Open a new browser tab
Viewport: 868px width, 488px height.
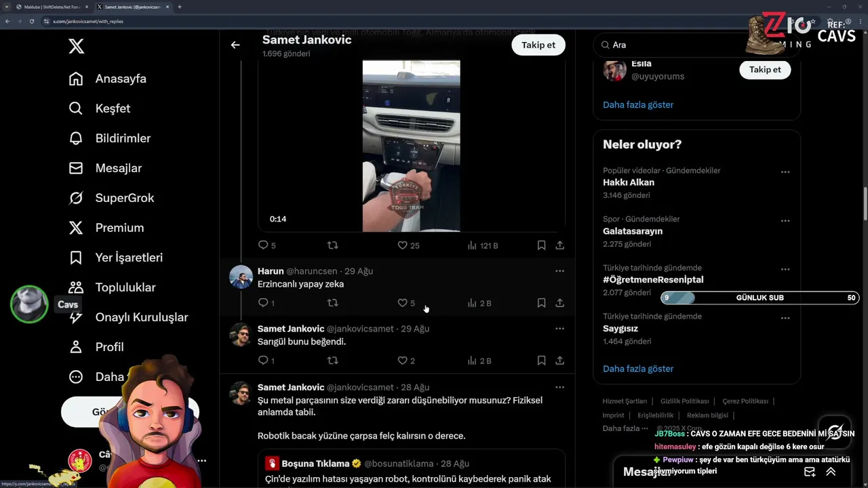pyautogui.click(x=179, y=7)
